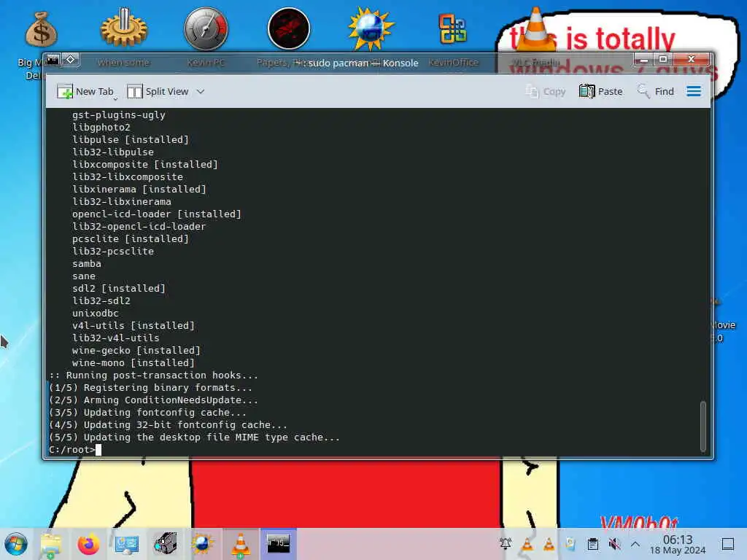
Task: Open a New Tab in Konsole
Action: coord(85,91)
